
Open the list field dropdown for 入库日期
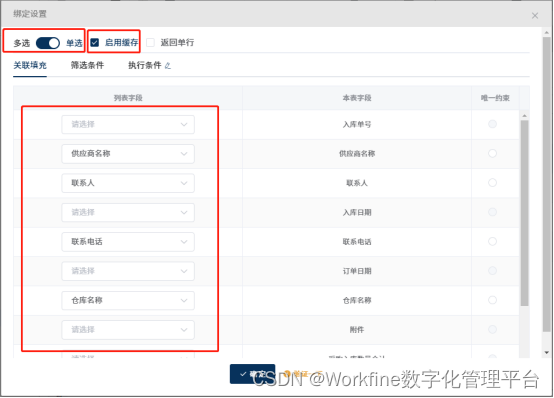point(128,212)
